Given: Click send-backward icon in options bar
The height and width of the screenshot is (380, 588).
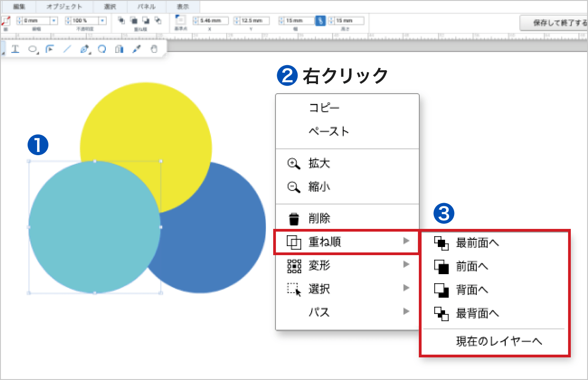Looking at the screenshot, I should click(146, 20).
